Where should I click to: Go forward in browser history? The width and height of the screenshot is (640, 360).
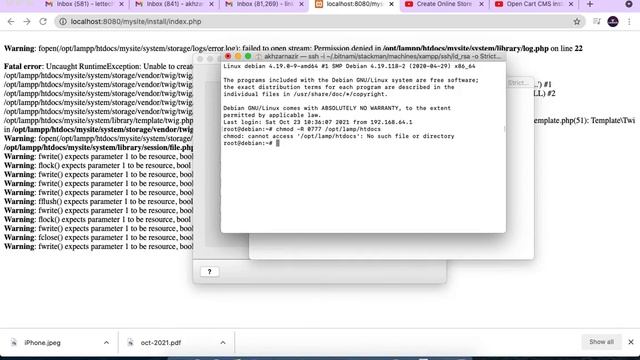pyautogui.click(x=27, y=22)
